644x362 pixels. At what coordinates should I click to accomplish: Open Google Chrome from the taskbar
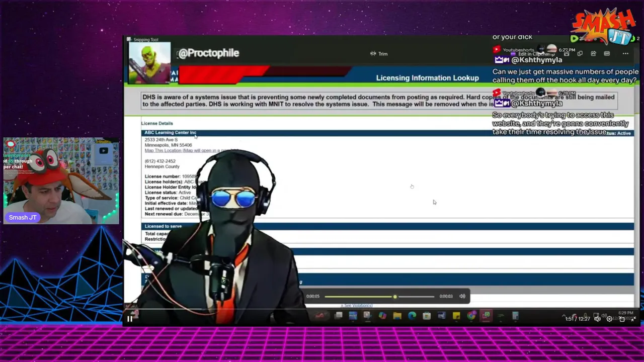click(471, 316)
